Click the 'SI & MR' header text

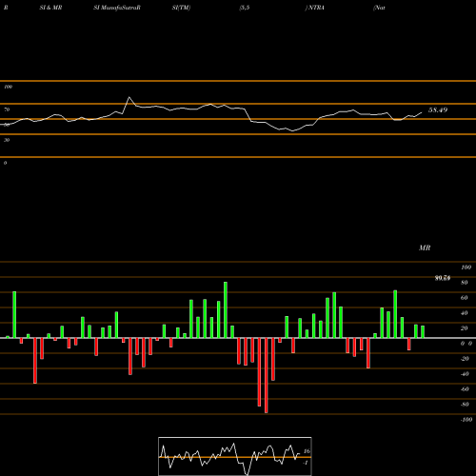(50, 8)
